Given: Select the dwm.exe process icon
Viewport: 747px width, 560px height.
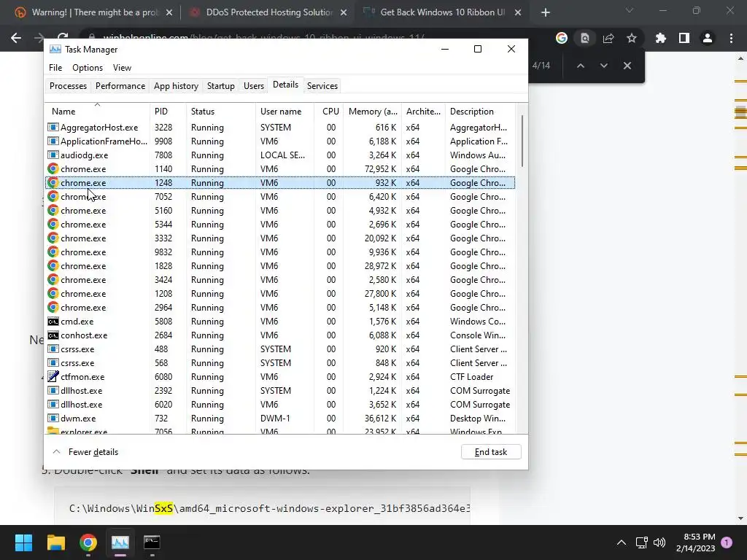Looking at the screenshot, I should [53, 418].
